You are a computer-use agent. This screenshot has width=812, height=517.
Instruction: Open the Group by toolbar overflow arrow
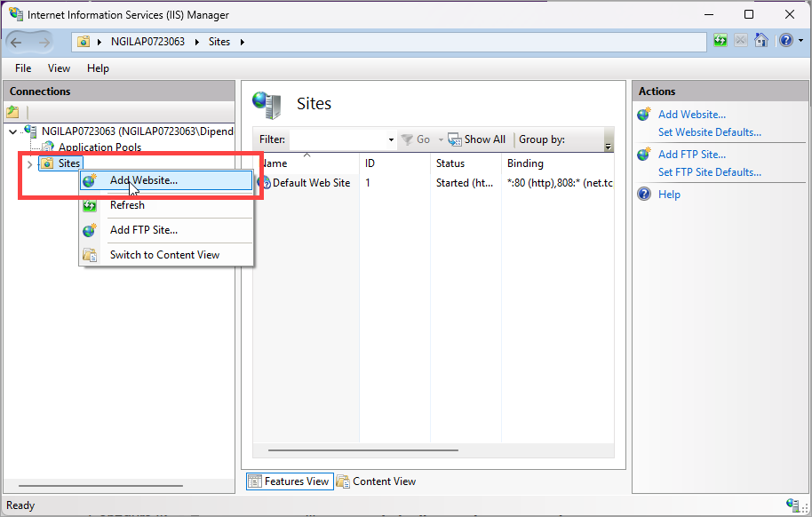pos(609,147)
